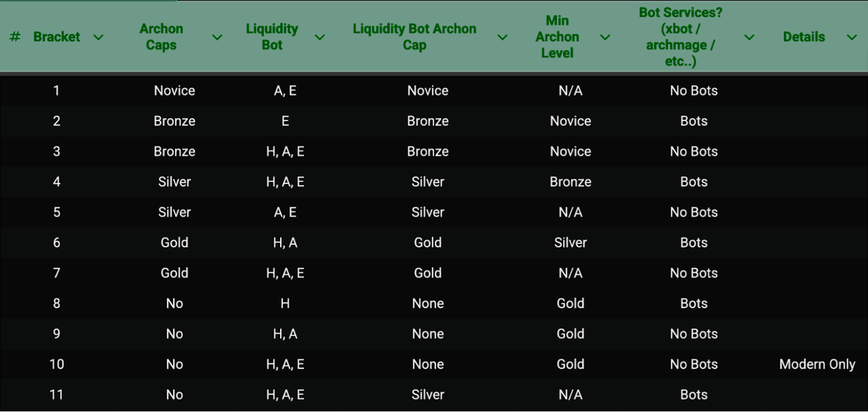Image resolution: width=868 pixels, height=412 pixels.
Task: Select Liquidity Bot "H" cell in bracket 8
Action: point(285,304)
